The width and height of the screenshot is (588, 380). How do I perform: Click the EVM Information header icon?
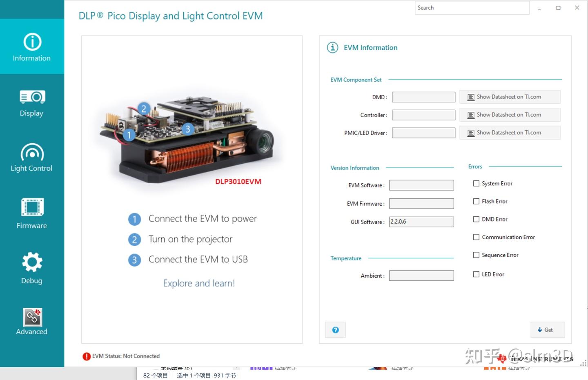point(332,47)
